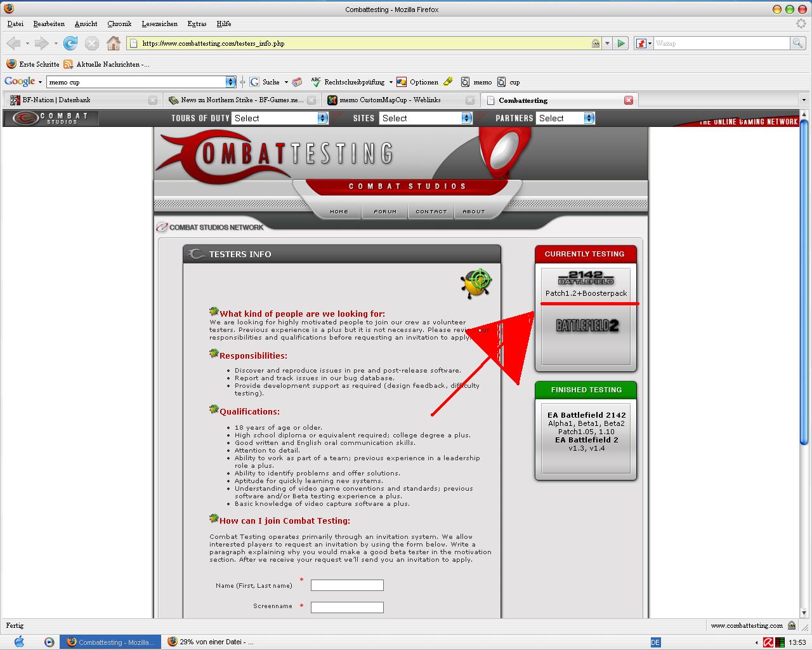
Task: Go to the Home page icon
Action: pyautogui.click(x=114, y=43)
